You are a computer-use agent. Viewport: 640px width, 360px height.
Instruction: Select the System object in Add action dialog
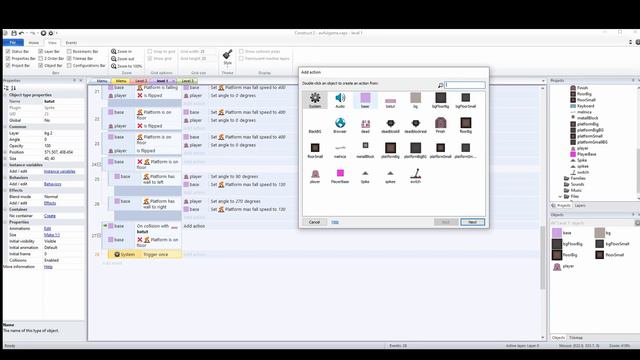click(315, 100)
